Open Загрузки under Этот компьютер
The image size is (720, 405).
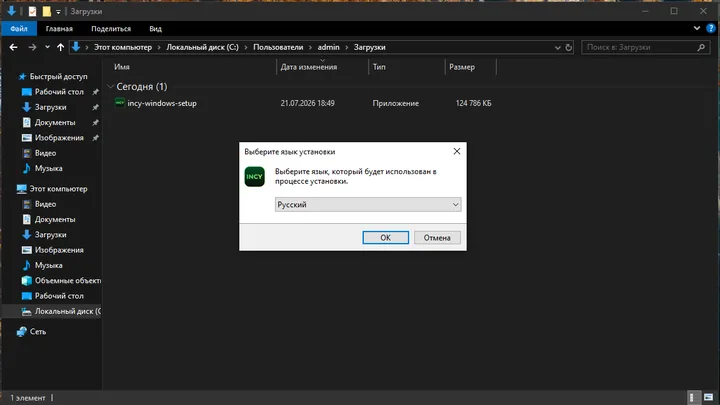pyautogui.click(x=50, y=235)
